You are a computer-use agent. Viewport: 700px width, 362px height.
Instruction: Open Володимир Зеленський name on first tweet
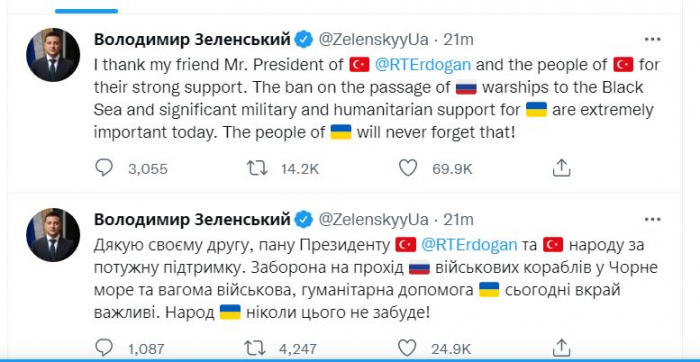[x=192, y=40]
